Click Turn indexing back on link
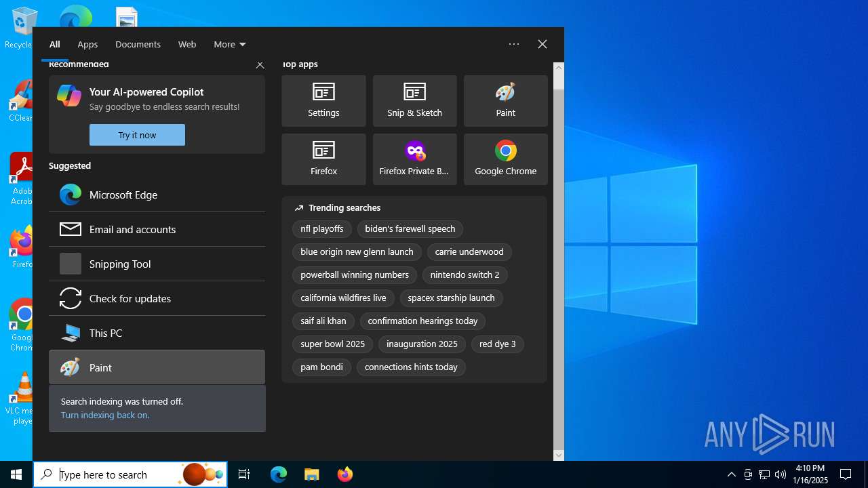868x488 pixels. coord(105,415)
